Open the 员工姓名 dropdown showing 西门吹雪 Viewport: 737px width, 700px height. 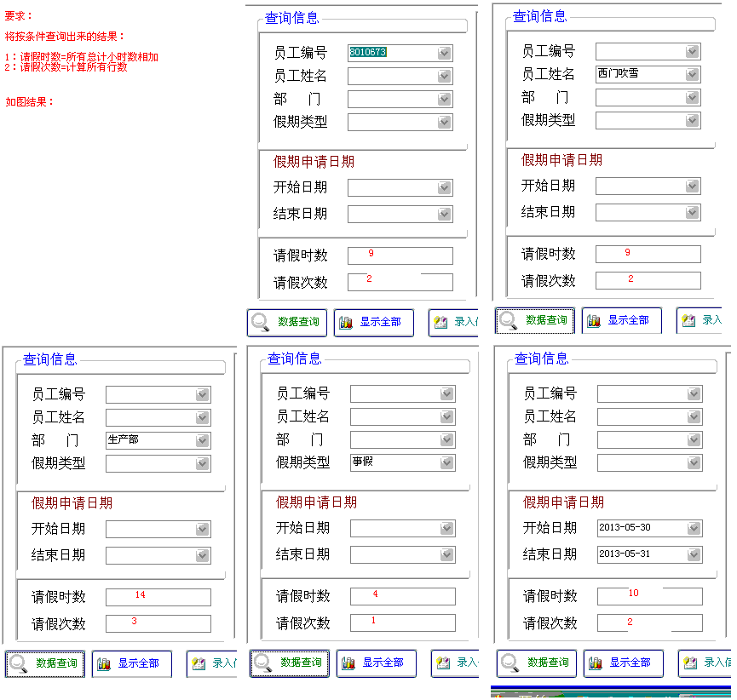tap(692, 74)
